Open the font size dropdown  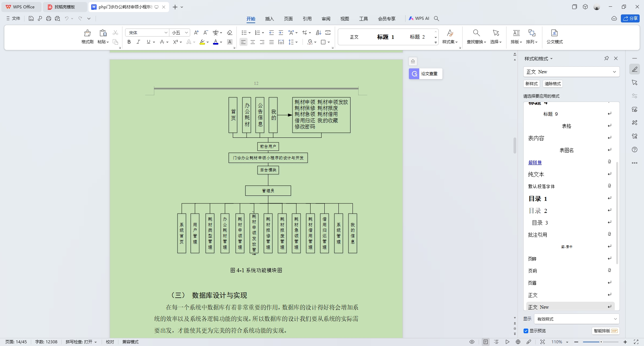click(x=186, y=33)
